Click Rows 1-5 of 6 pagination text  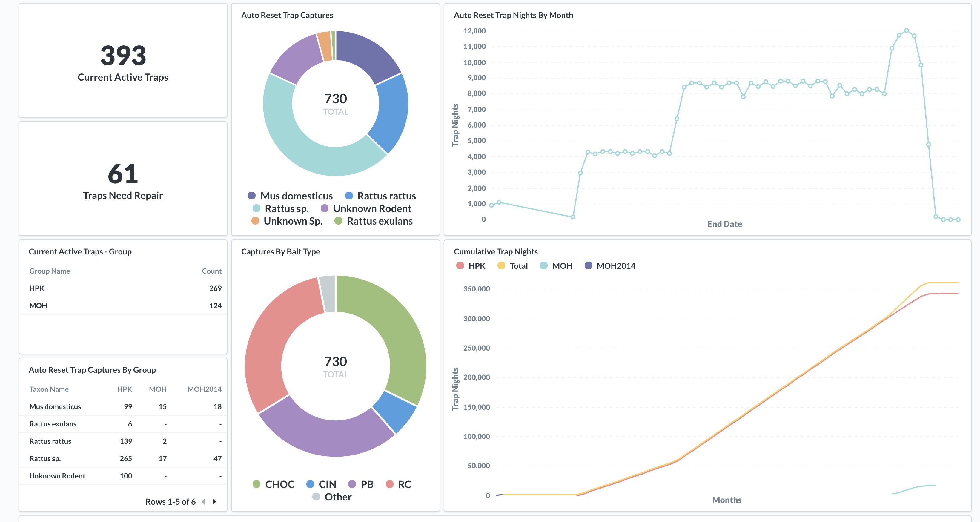point(170,502)
